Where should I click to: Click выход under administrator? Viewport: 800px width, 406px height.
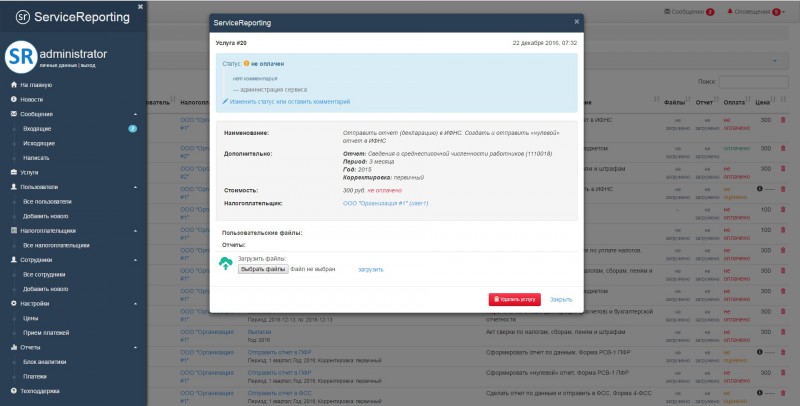point(88,66)
